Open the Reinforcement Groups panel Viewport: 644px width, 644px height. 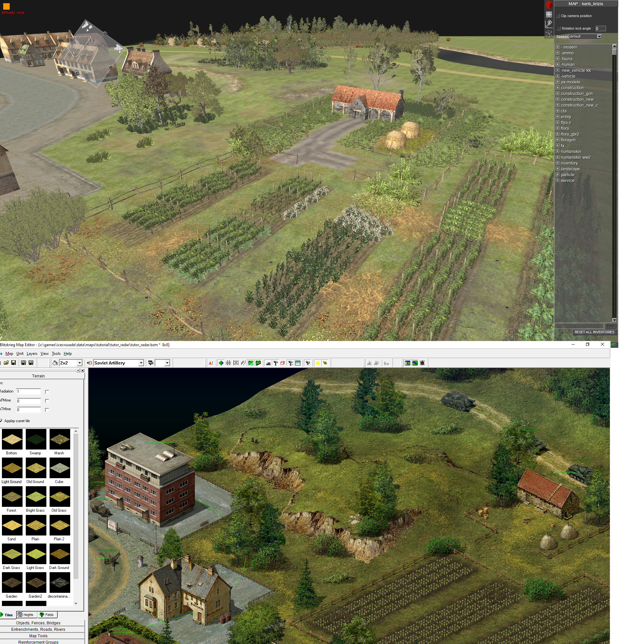click(x=38, y=642)
